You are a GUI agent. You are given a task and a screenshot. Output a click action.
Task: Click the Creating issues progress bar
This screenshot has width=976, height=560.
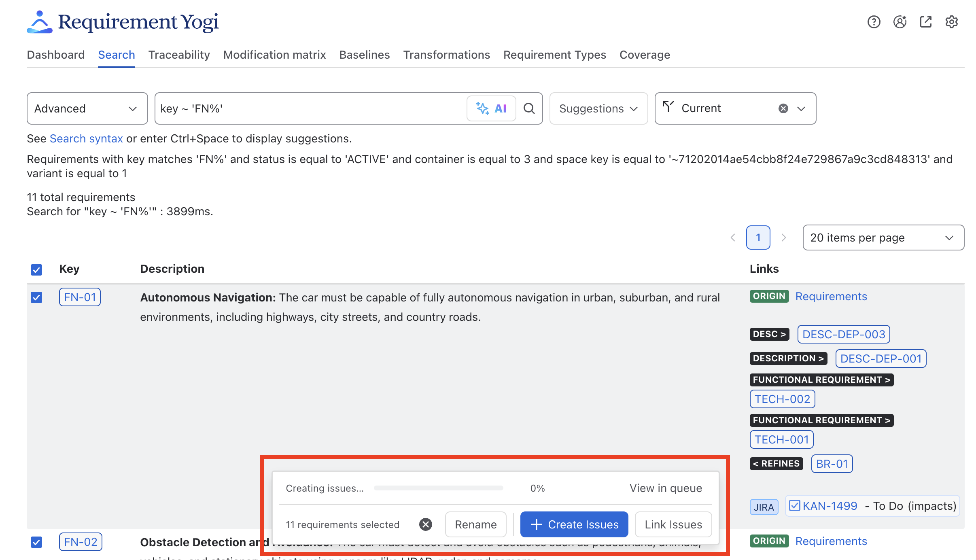439,488
